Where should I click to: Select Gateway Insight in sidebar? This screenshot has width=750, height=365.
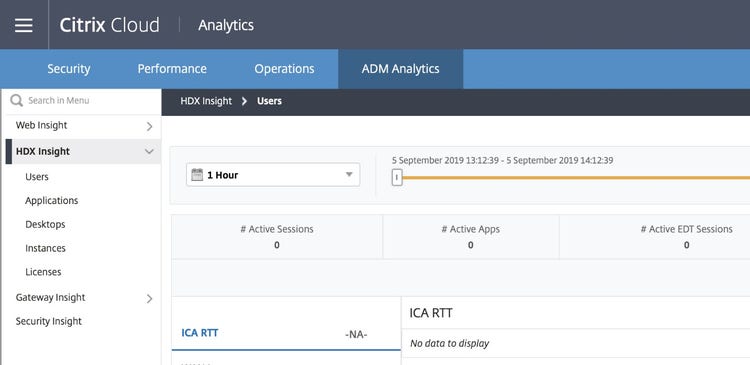pyautogui.click(x=50, y=297)
